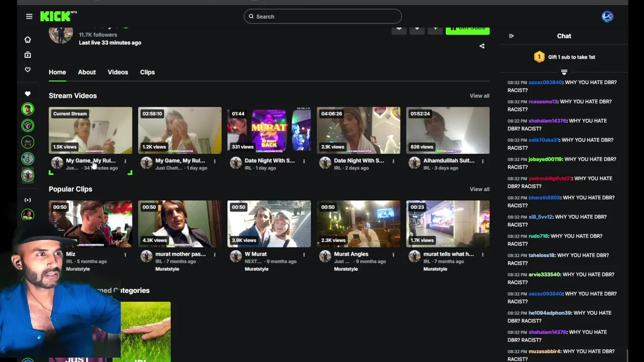The width and height of the screenshot is (644, 362).
Task: Click channel avatar beside murat mother pas... clip
Action: click(x=146, y=256)
